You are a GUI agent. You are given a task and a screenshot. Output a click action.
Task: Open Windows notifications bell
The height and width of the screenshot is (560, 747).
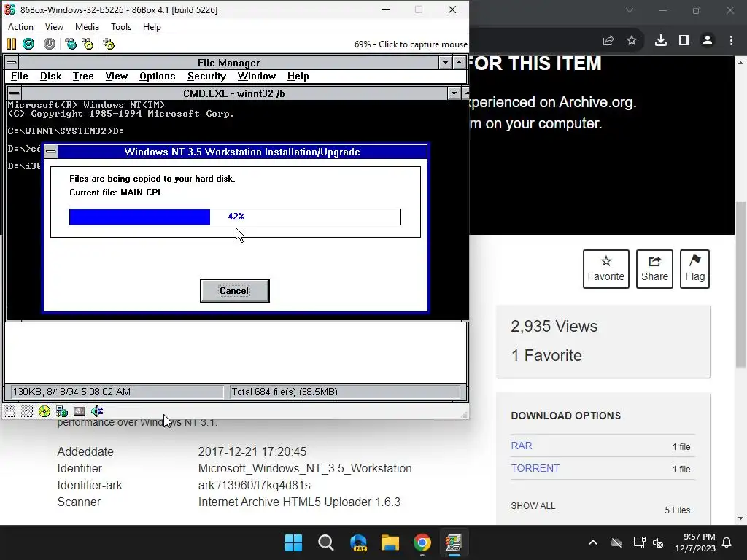[x=727, y=542]
